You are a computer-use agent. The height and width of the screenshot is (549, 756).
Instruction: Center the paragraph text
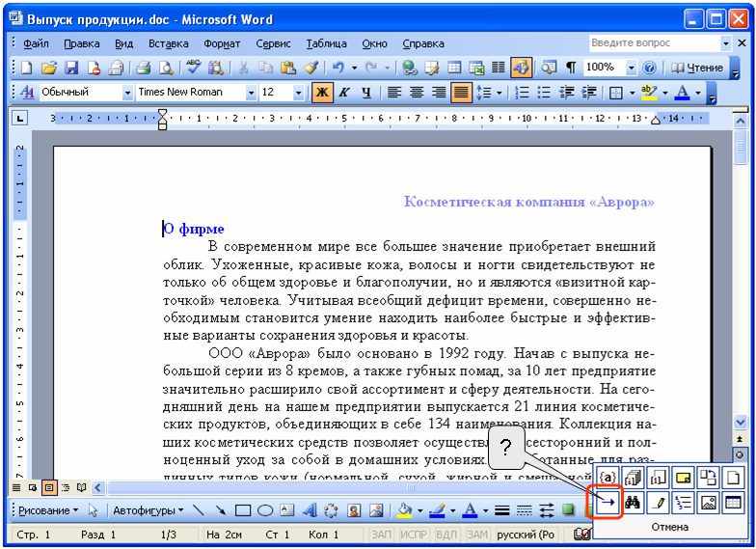tap(417, 93)
